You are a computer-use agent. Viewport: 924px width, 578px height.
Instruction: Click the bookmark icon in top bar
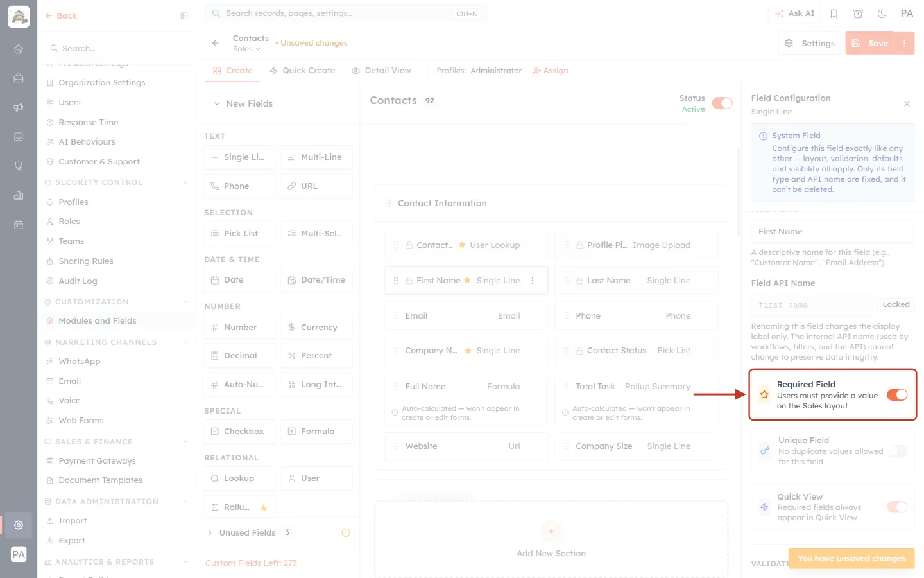click(834, 13)
